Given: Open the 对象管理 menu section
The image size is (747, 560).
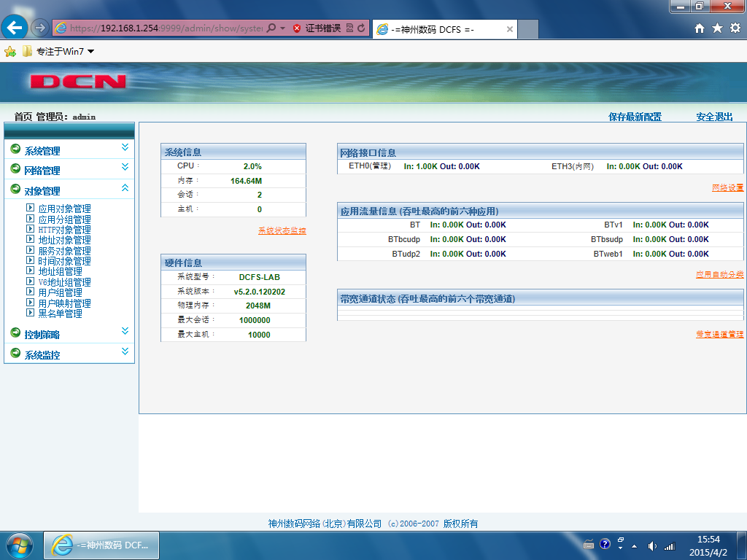Looking at the screenshot, I should (42, 191).
